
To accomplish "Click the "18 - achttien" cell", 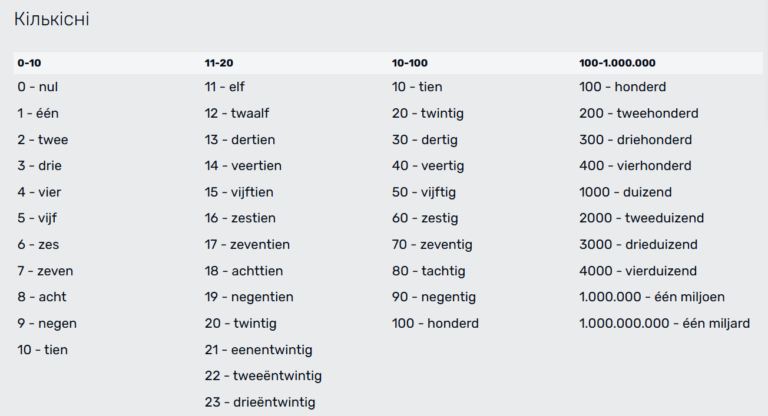I will click(243, 271).
